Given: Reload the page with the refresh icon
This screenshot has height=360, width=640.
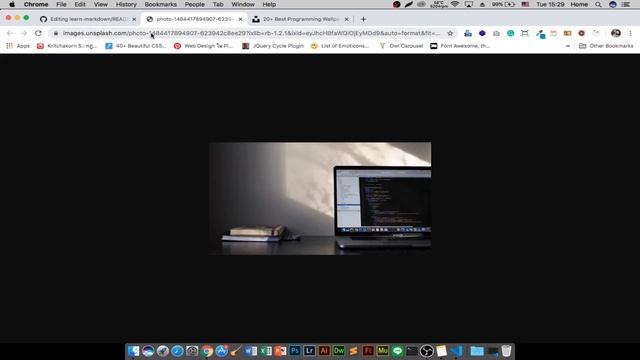Looking at the screenshot, I should point(38,33).
